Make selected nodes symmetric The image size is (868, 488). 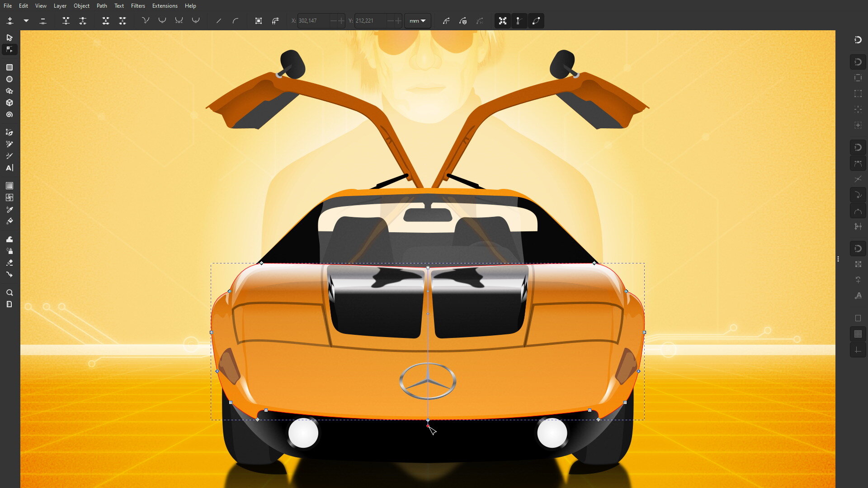point(179,21)
